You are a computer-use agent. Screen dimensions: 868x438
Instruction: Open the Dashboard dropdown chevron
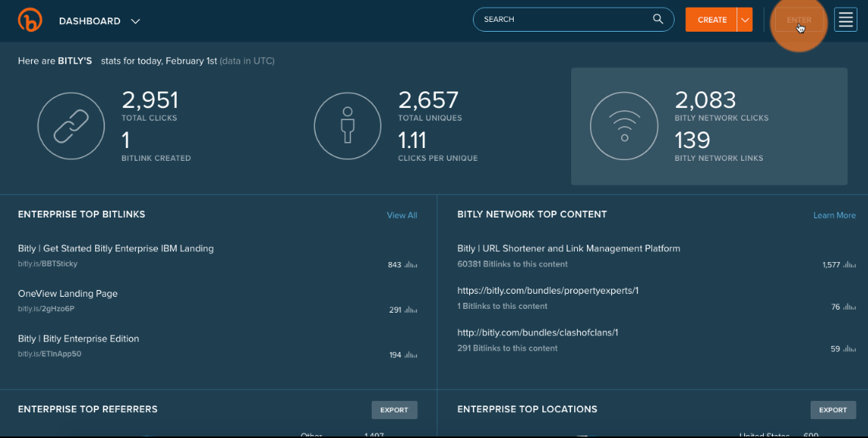tap(135, 21)
